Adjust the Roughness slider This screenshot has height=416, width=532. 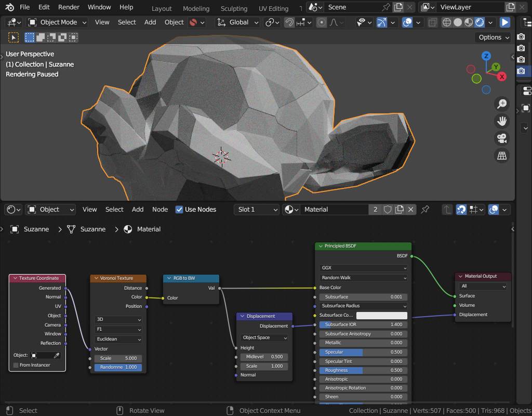(363, 370)
